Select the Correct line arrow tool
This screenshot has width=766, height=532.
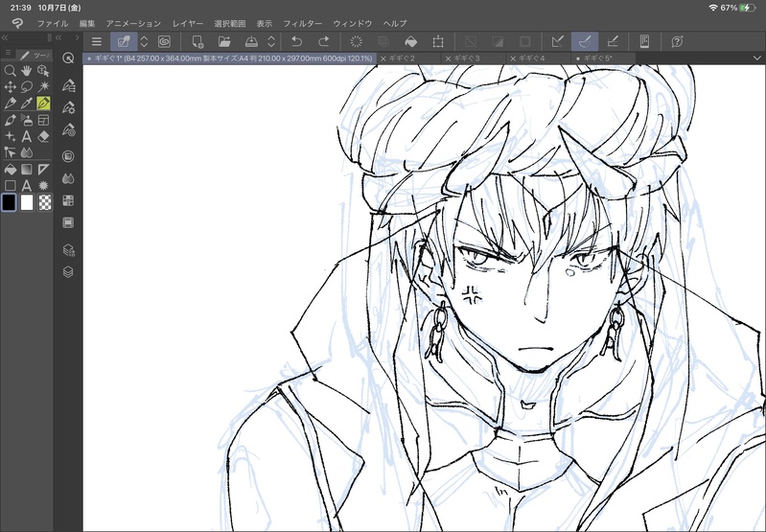(x=10, y=152)
